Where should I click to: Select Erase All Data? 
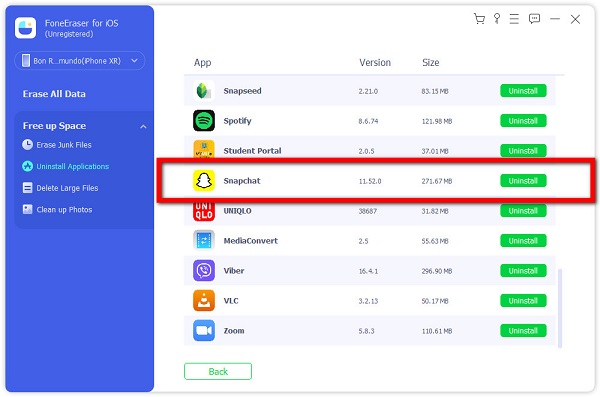54,94
